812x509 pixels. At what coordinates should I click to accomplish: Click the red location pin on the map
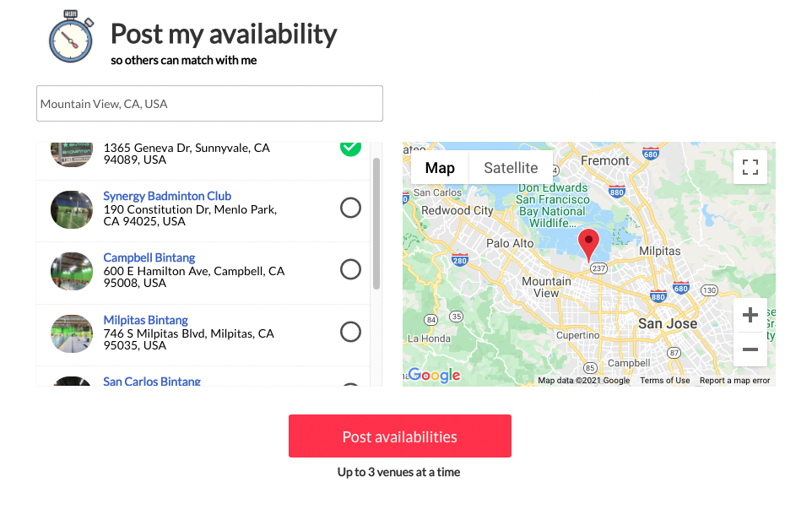[589, 245]
